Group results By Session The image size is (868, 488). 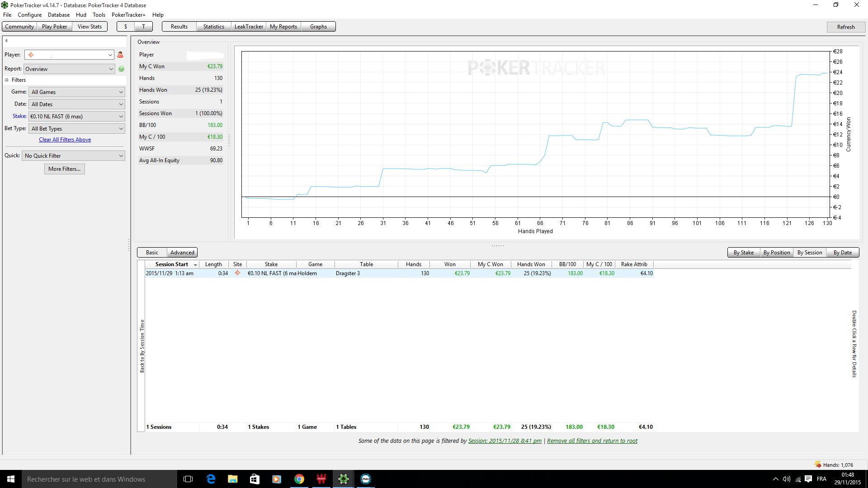[810, 253]
